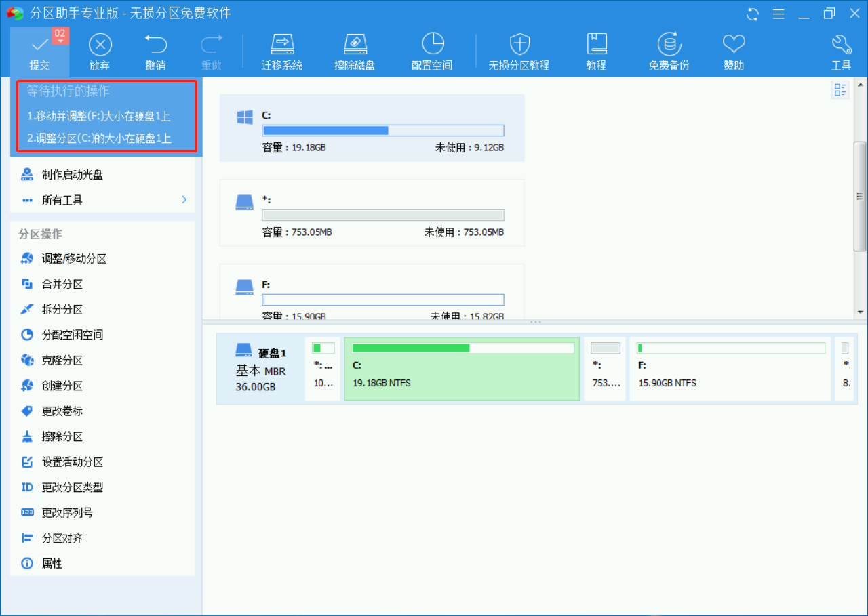
Task: Click 未使用：9.12GB text
Action: pos(469,147)
